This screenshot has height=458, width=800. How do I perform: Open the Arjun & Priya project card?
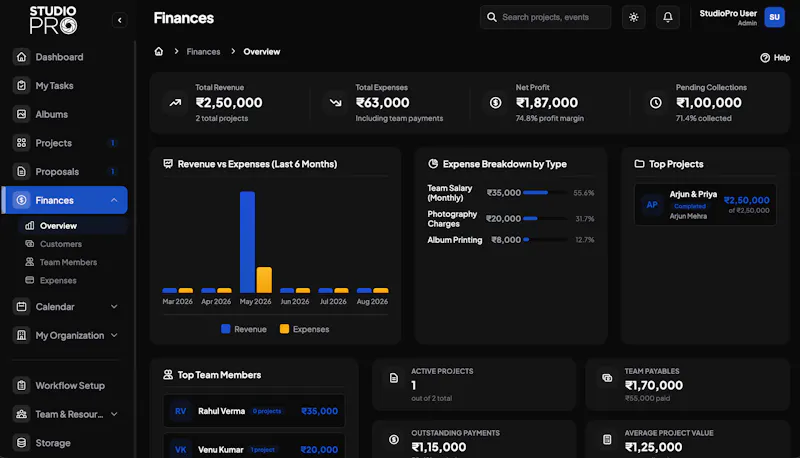705,205
